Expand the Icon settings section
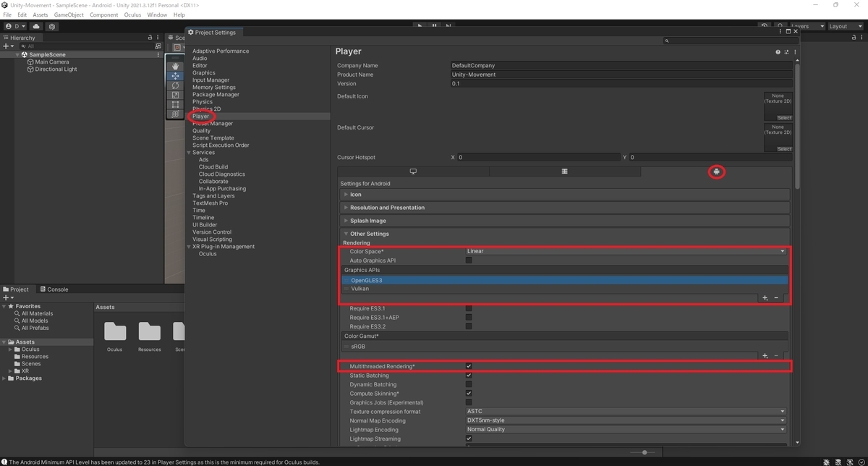Viewport: 868px width, 466px height. click(565, 195)
